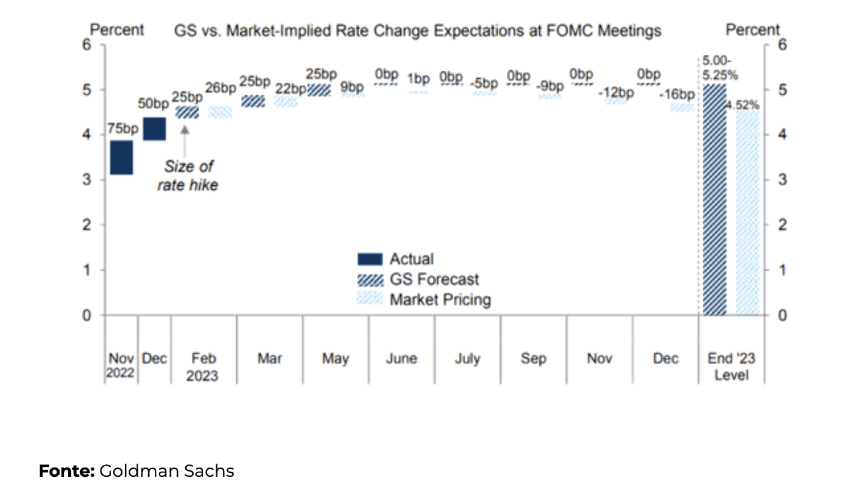
Task: Click the 25bp February GS forecast bar
Action: [x=187, y=112]
